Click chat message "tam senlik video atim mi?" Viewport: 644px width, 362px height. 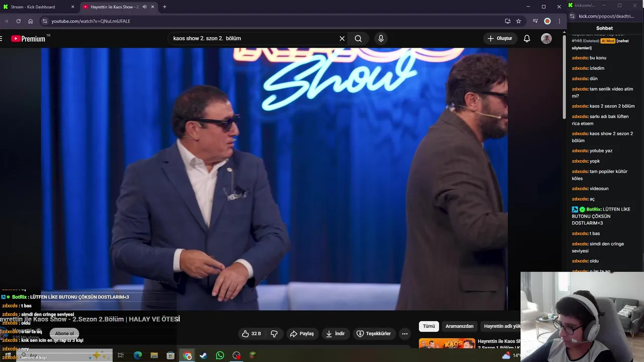(x=602, y=93)
